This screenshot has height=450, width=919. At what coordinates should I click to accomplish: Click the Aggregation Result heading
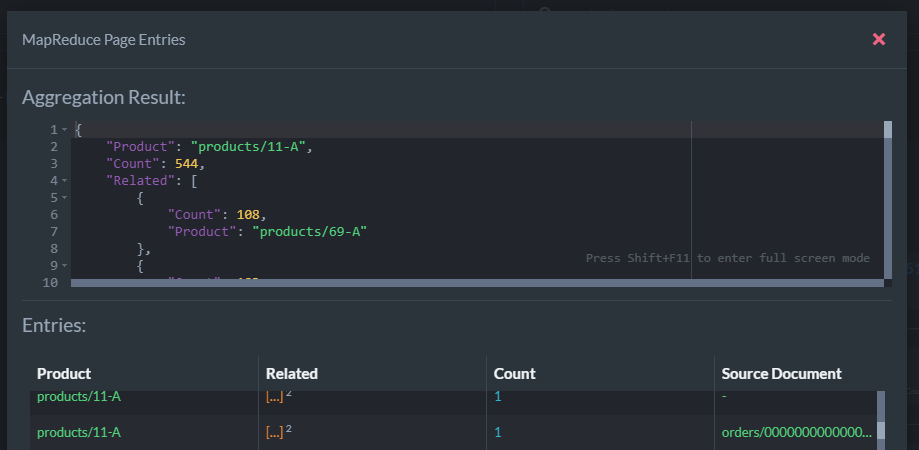[104, 97]
